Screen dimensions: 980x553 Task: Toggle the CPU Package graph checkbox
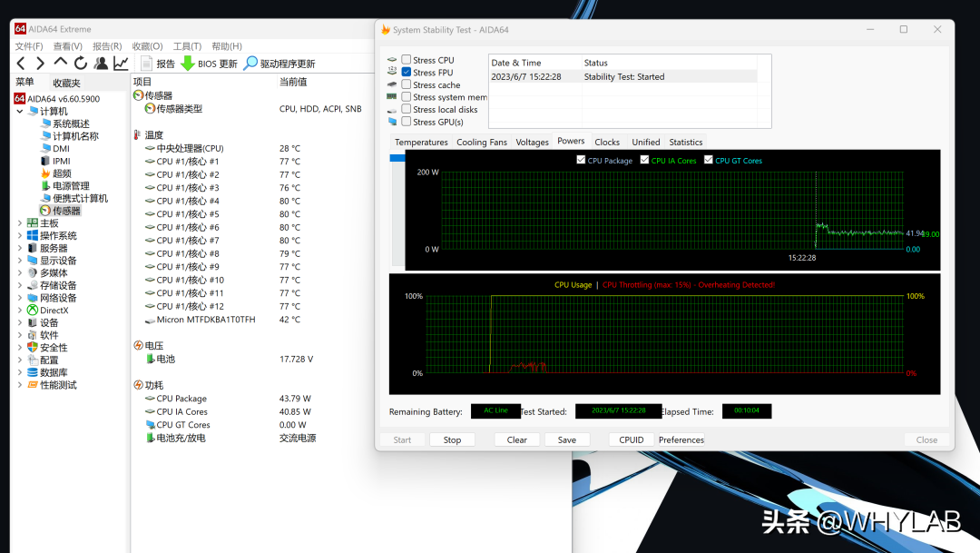tap(581, 161)
